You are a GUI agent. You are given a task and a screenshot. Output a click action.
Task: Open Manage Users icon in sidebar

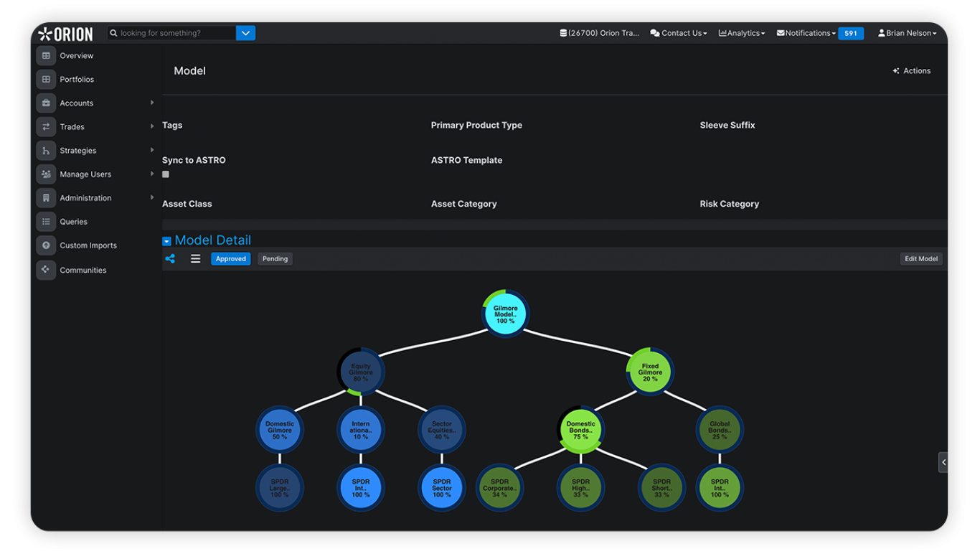pos(46,174)
